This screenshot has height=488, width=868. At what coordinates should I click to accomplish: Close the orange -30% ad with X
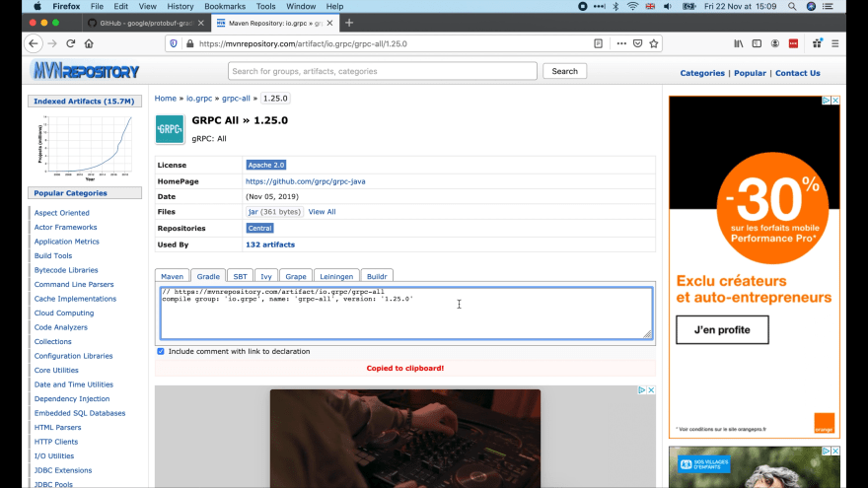835,101
